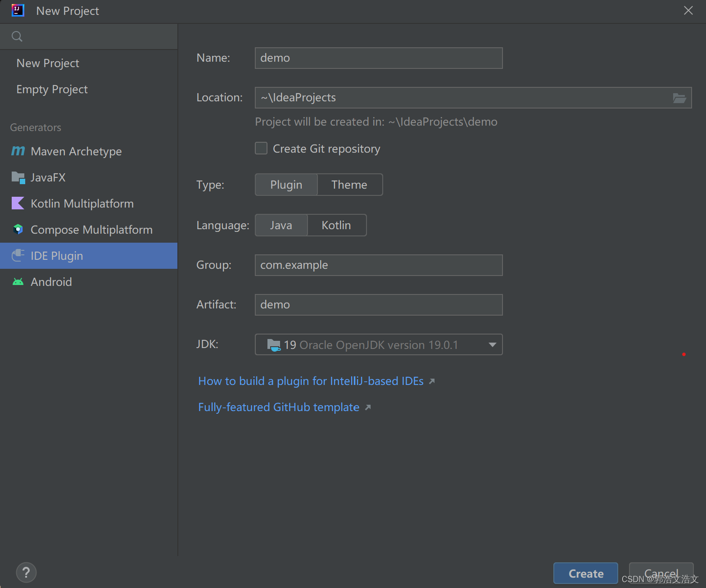Set project type to Plugin
This screenshot has width=706, height=588.
pyautogui.click(x=286, y=185)
